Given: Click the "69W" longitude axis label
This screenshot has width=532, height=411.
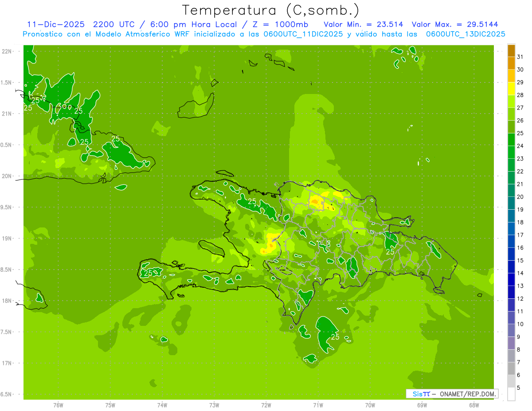Looking at the screenshot, I should tap(422, 405).
